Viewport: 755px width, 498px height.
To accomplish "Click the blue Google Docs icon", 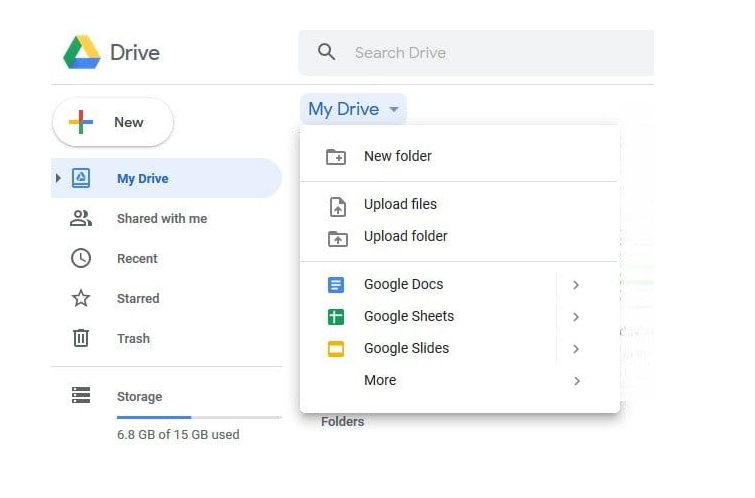I will pos(336,285).
